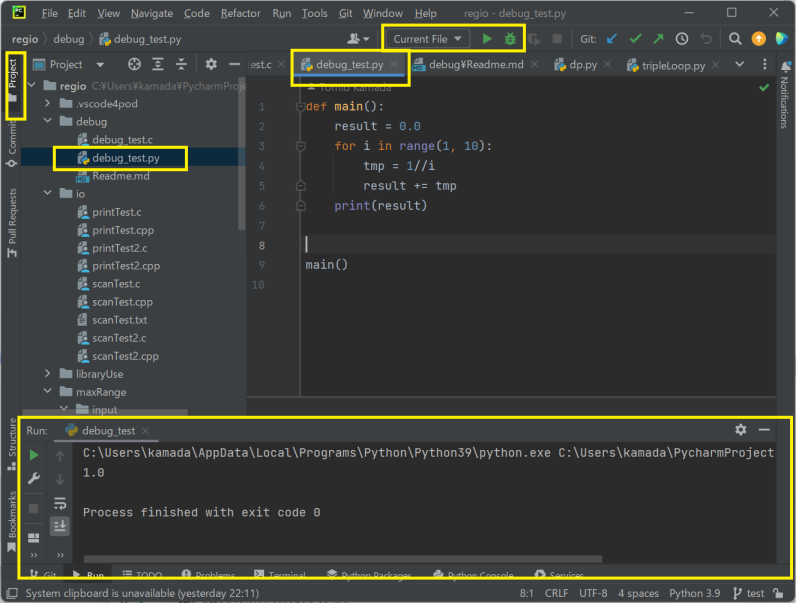Click the Git update project arrow
Screen dimensions: 796x603
click(612, 39)
